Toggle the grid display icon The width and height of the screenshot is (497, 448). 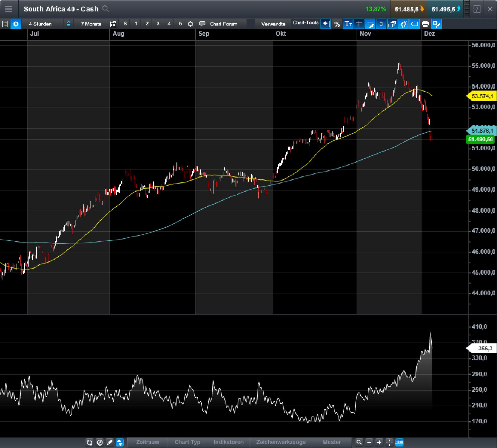(359, 24)
